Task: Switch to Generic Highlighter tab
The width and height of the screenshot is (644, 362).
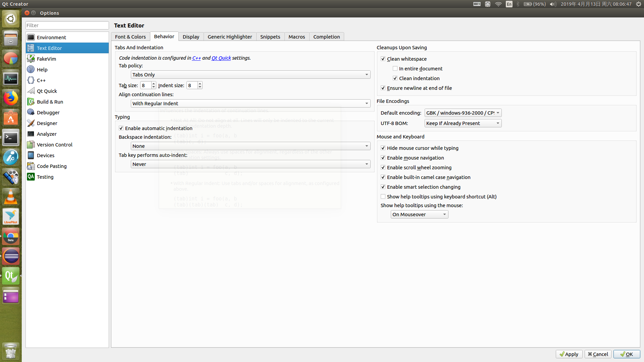Action: pyautogui.click(x=230, y=37)
